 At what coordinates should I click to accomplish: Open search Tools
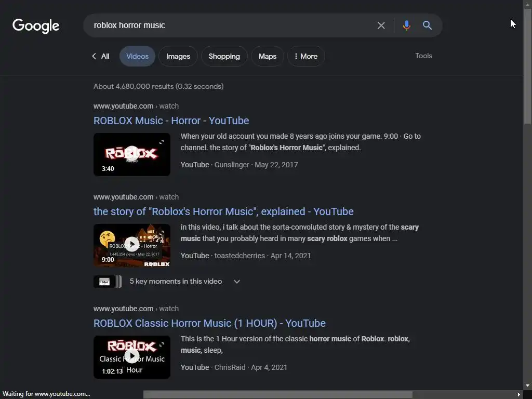[x=423, y=56]
